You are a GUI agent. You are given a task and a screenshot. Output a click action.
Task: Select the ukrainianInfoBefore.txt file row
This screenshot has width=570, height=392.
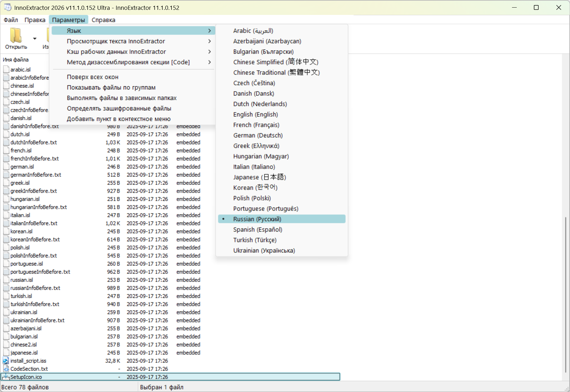tap(170, 320)
